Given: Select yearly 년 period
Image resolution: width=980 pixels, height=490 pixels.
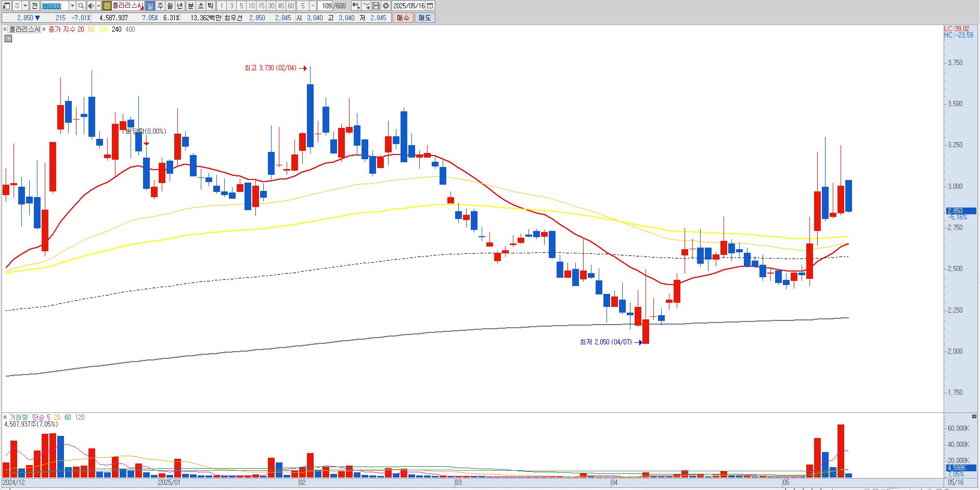Looking at the screenshot, I should click(180, 6).
